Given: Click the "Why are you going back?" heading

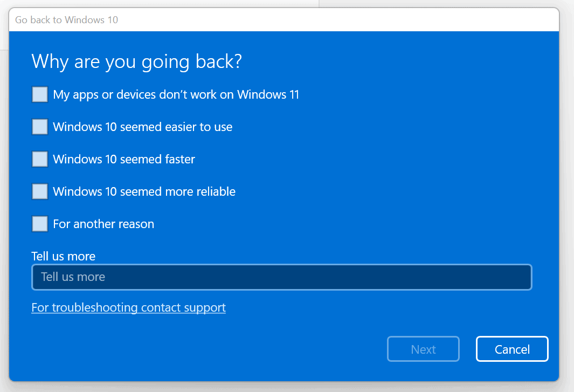Looking at the screenshot, I should pos(136,61).
